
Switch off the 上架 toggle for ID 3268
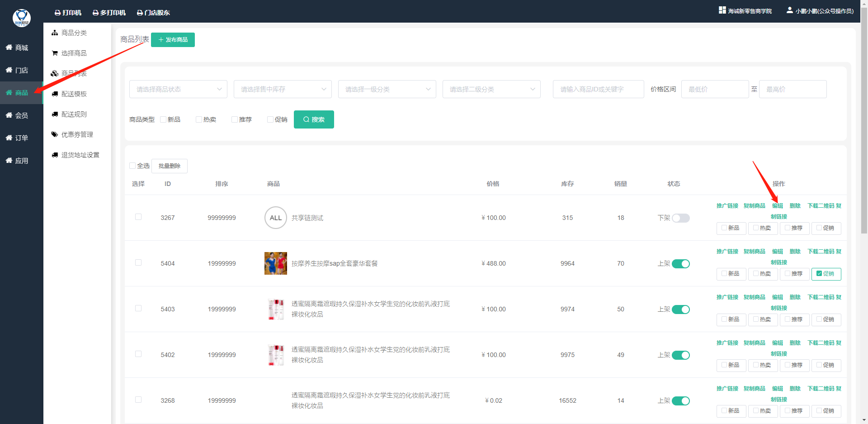(x=681, y=401)
